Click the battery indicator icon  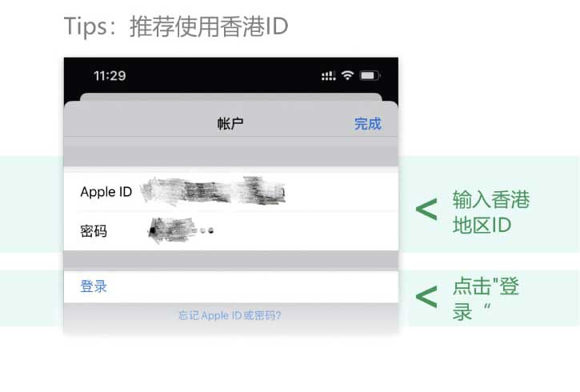(370, 76)
